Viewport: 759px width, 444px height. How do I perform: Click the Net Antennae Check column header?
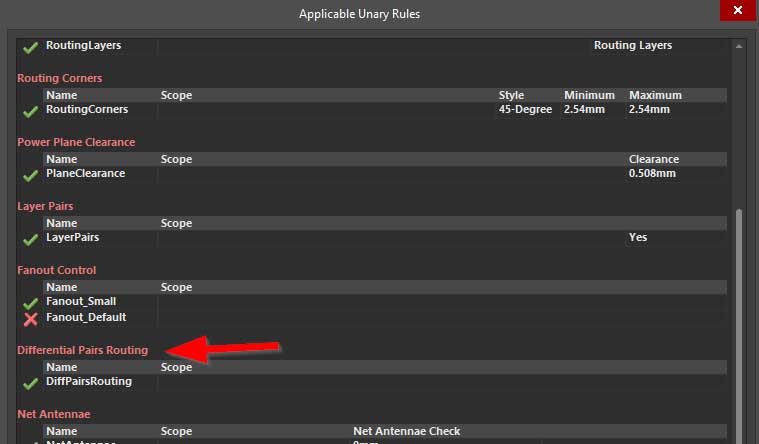pos(407,432)
